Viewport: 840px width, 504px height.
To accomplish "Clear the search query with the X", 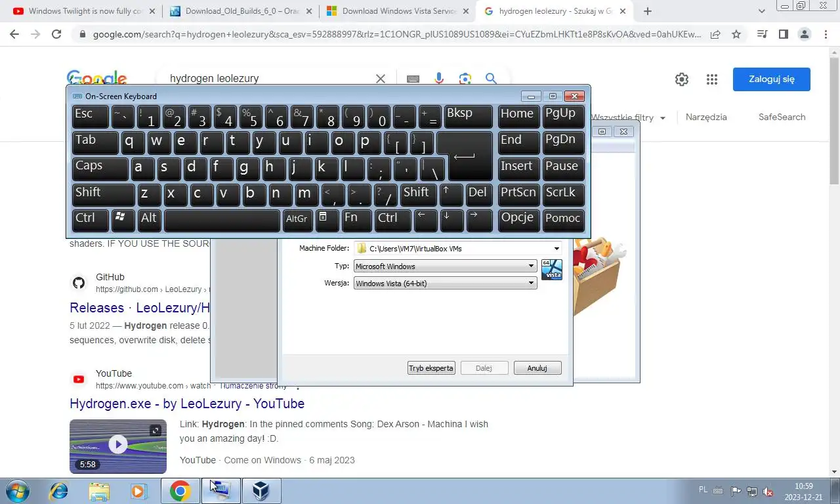I will (381, 79).
